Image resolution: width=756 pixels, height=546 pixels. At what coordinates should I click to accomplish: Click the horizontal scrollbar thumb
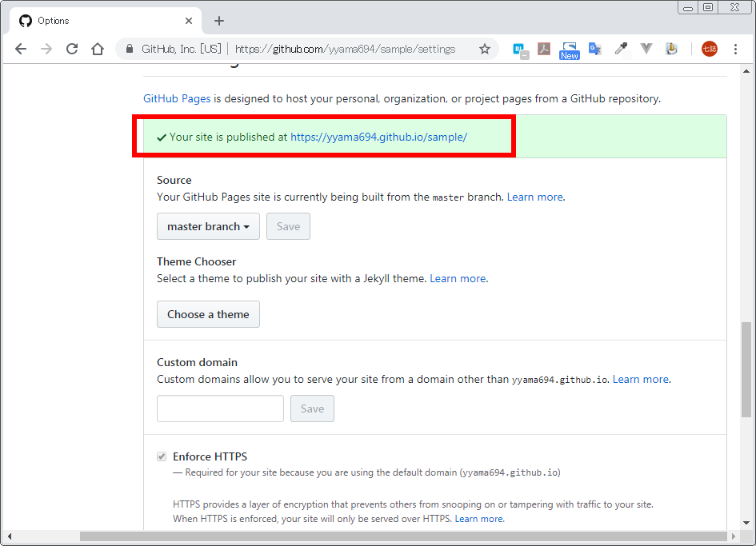(403, 536)
